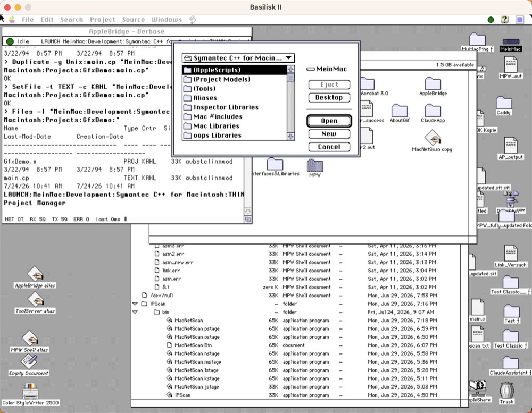Select MacNetScan.Bin document in list
532x413 pixels.
pyautogui.click(x=193, y=345)
